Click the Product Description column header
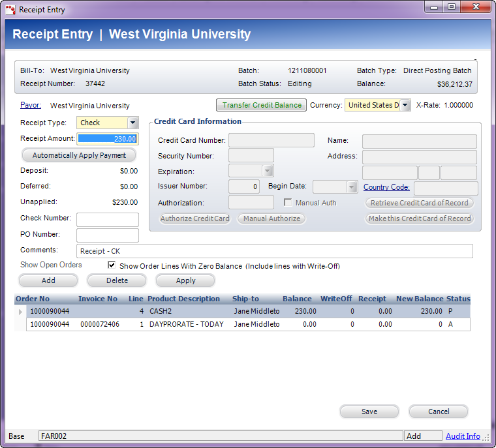 point(183,299)
